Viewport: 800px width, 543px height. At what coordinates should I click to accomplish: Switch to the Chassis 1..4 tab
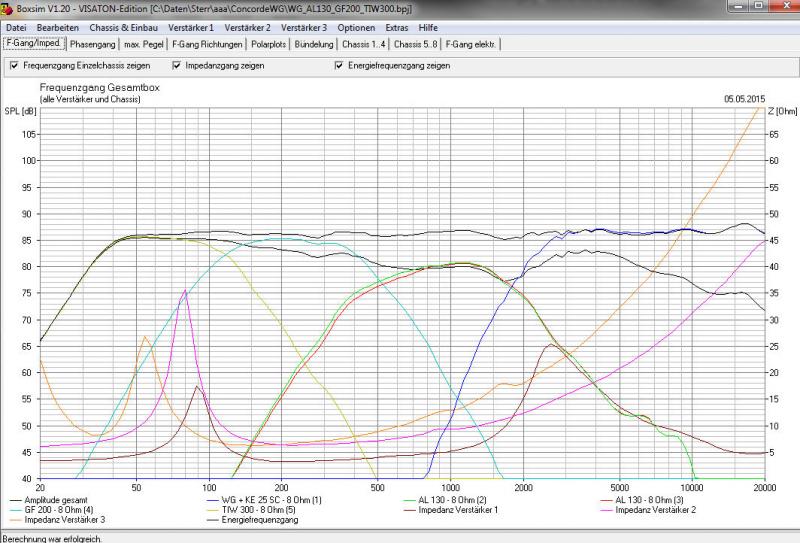[x=364, y=45]
